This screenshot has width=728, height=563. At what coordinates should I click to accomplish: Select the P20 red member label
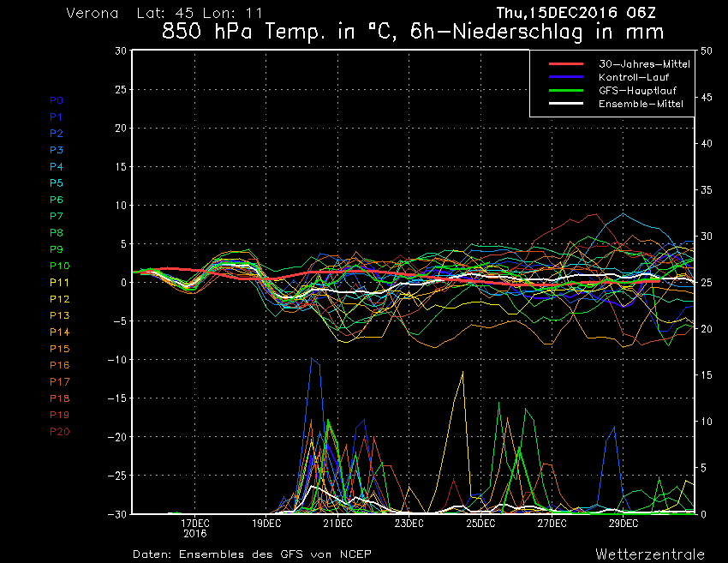pos(59,431)
